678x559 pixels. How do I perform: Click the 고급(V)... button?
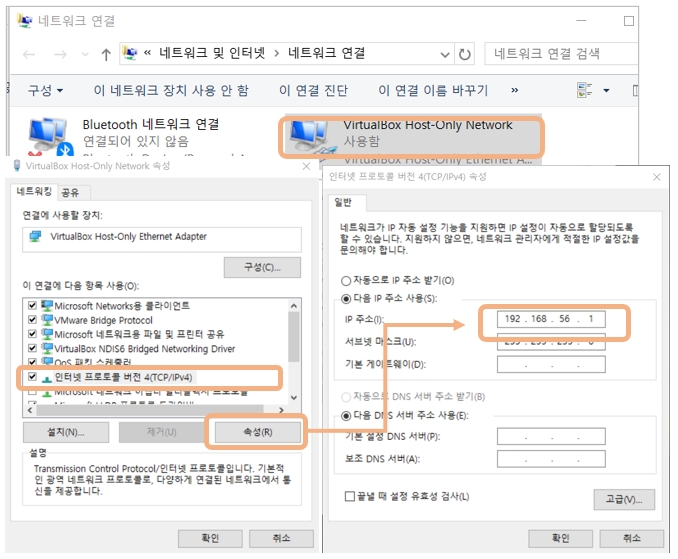pyautogui.click(x=624, y=500)
